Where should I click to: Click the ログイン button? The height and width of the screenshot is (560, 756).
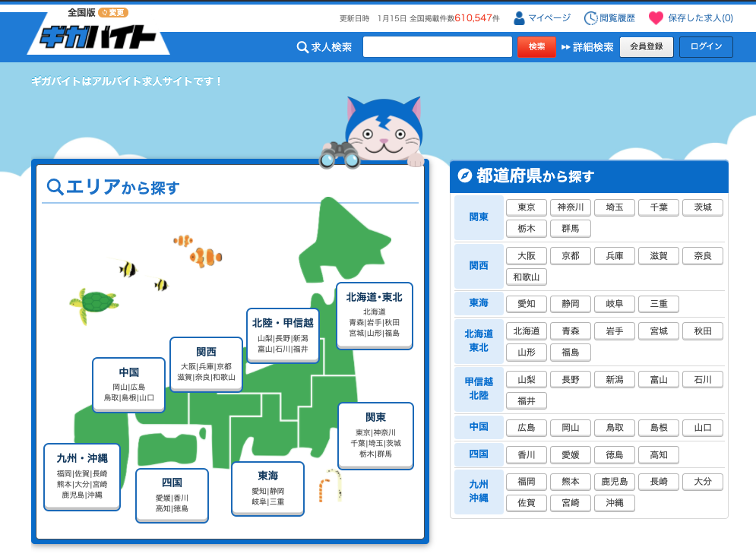706,47
